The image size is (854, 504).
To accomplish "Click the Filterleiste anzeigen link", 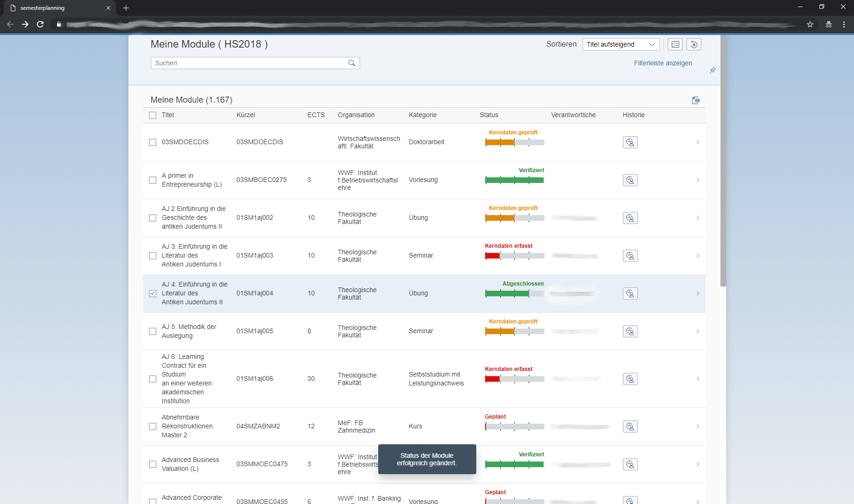I will tap(663, 63).
